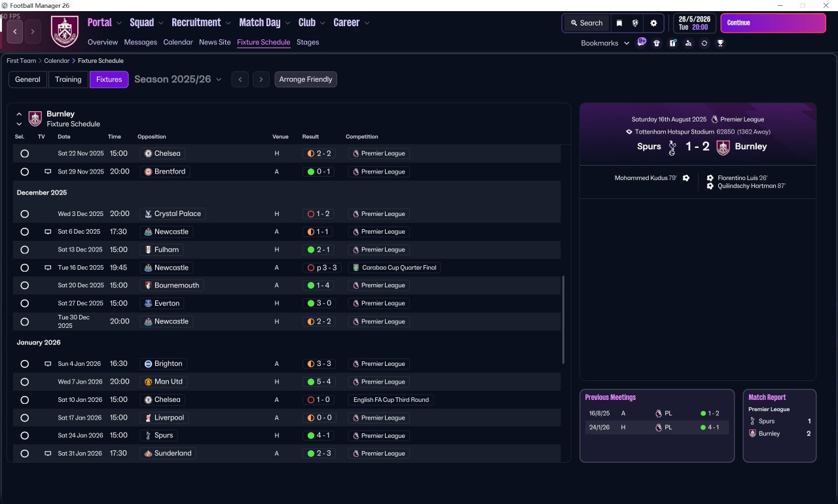Select the radio button for Man Utd fixture
The width and height of the screenshot is (838, 504).
[25, 382]
